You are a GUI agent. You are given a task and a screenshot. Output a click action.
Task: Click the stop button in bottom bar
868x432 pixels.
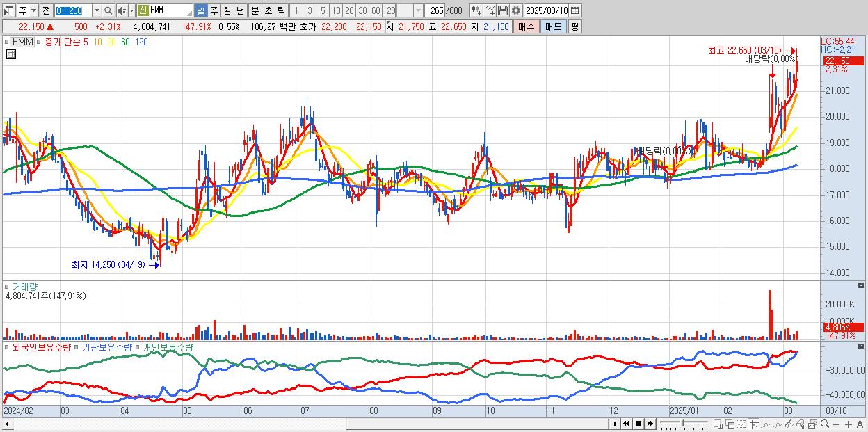point(638,424)
